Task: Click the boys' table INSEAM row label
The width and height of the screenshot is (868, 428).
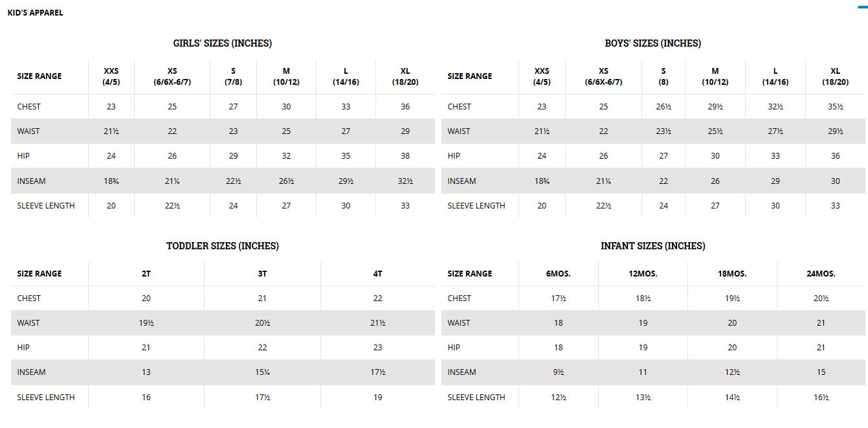Action: pos(462,181)
